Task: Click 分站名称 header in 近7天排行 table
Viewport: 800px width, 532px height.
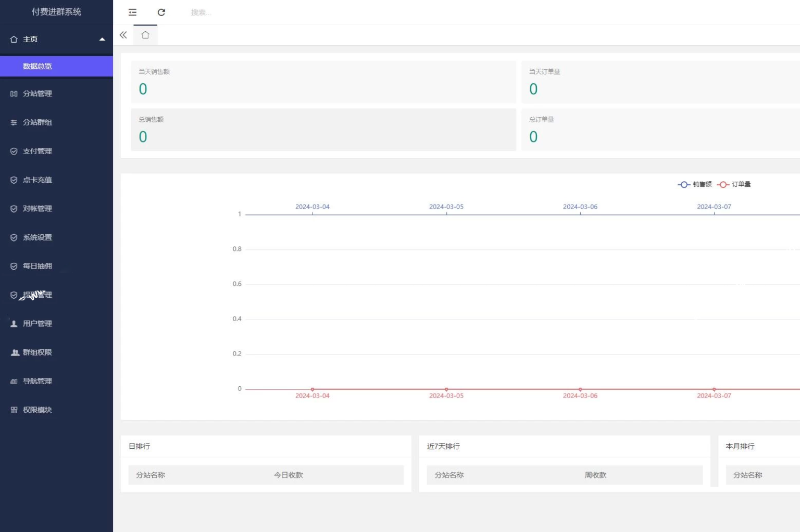Action: coord(449,475)
